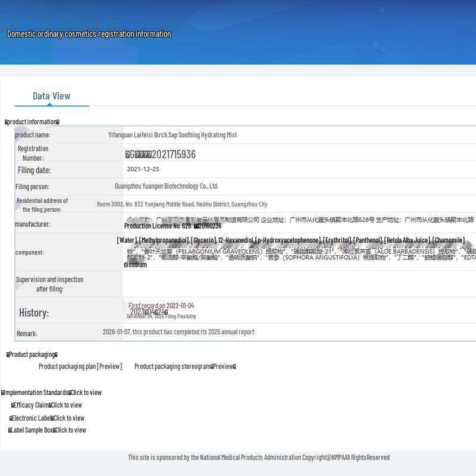Select the History row label
Image resolution: width=476 pixels, height=476 pixels.
34,313
